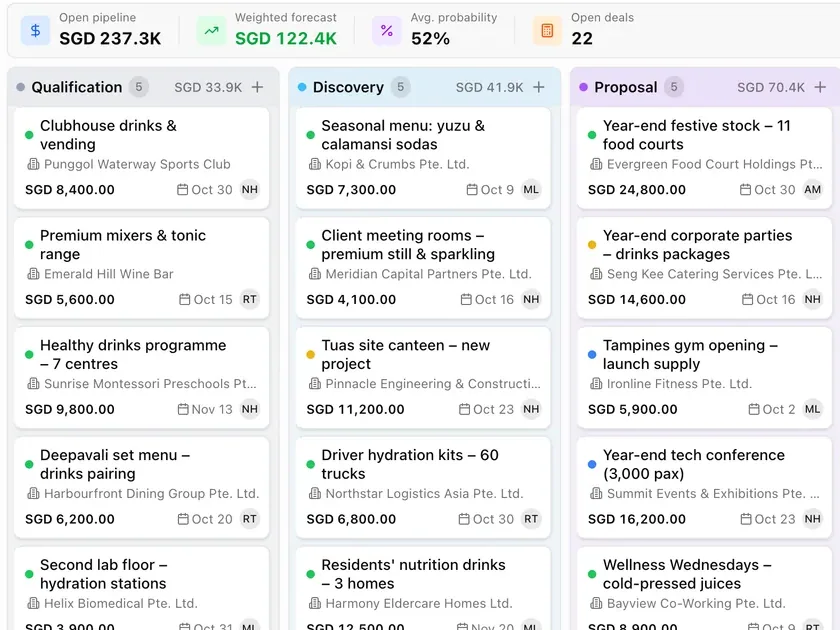This screenshot has width=840, height=630.
Task: Click SGD 24,800.00 deal amount
Action: coord(637,190)
